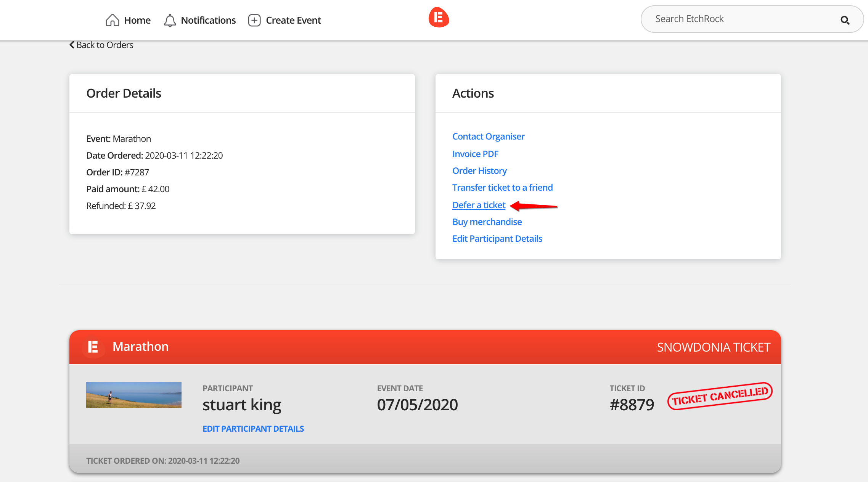Click the back chevron beside Back to Orders
This screenshot has height=482, width=868.
click(72, 45)
